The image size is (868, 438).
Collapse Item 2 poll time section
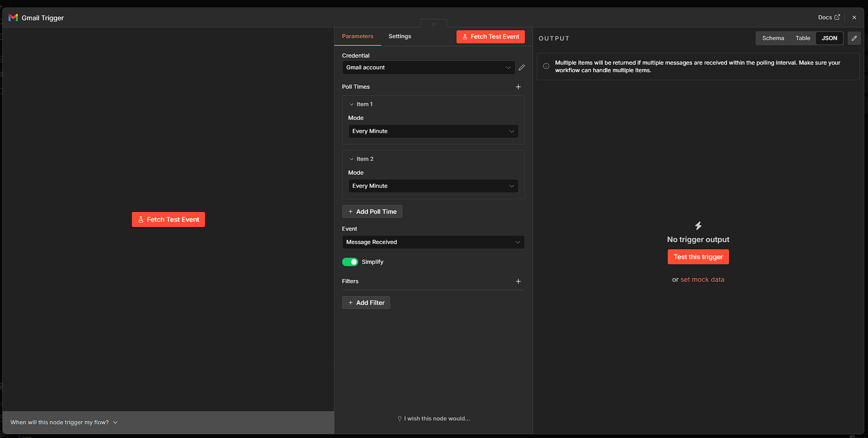pyautogui.click(x=352, y=159)
